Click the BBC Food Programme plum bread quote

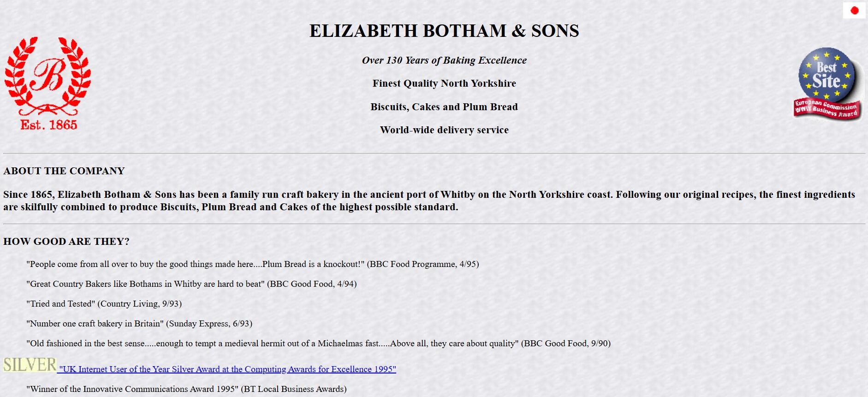(253, 264)
